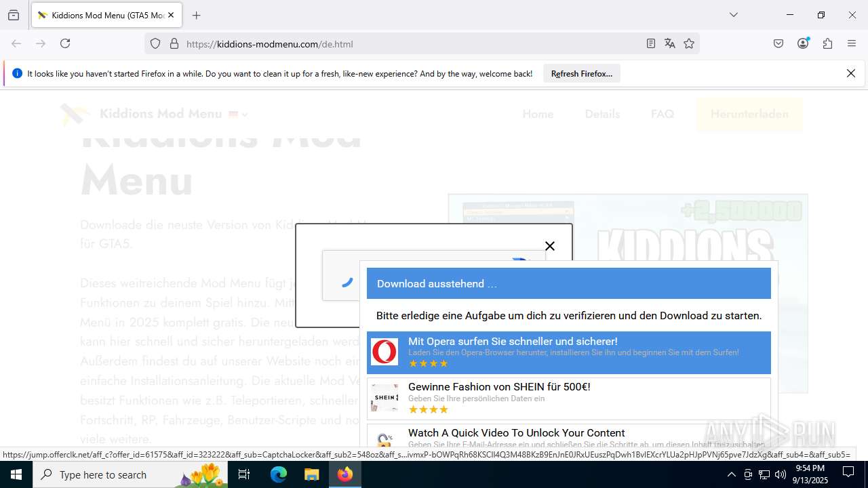The image size is (868, 488).
Task: List all tabs dropdown arrow
Action: pos(733,15)
